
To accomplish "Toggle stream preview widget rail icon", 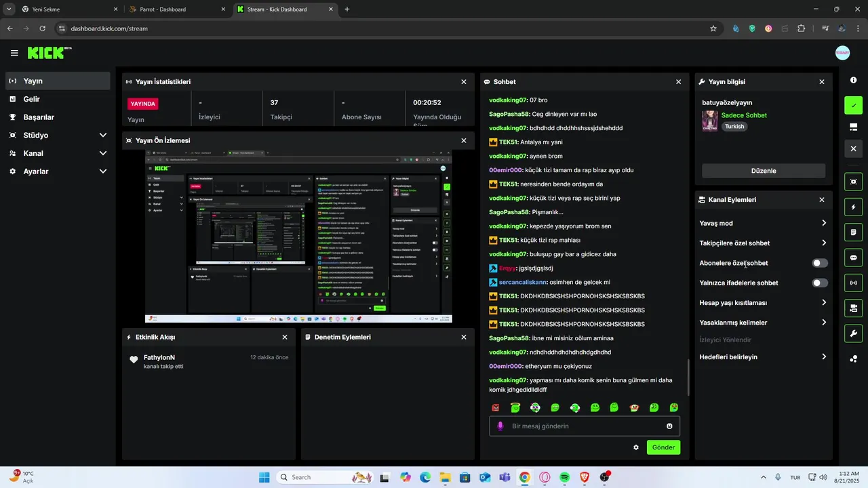I will click(853, 182).
